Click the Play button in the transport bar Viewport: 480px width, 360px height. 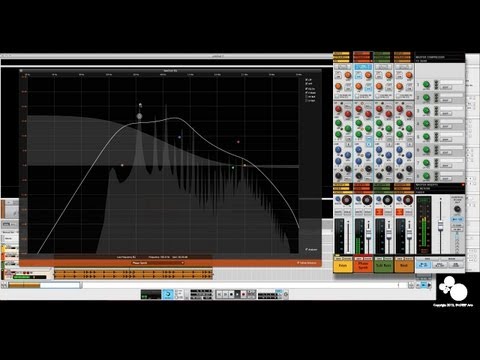click(237, 294)
